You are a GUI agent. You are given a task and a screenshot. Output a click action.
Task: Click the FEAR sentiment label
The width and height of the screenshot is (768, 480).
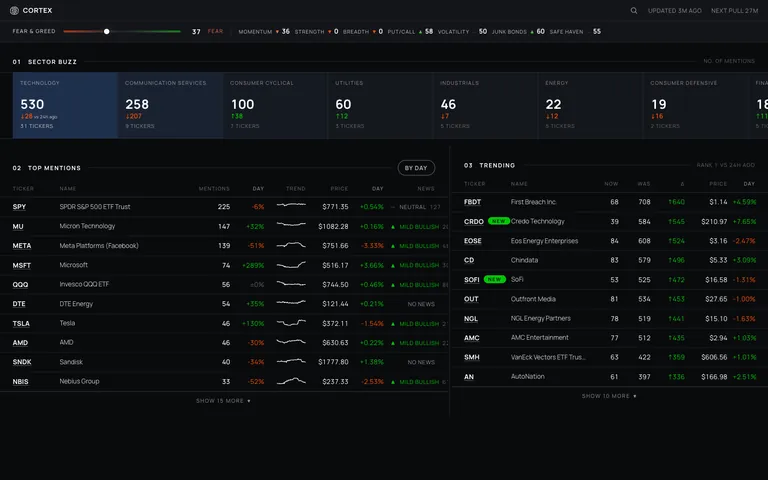pyautogui.click(x=215, y=31)
